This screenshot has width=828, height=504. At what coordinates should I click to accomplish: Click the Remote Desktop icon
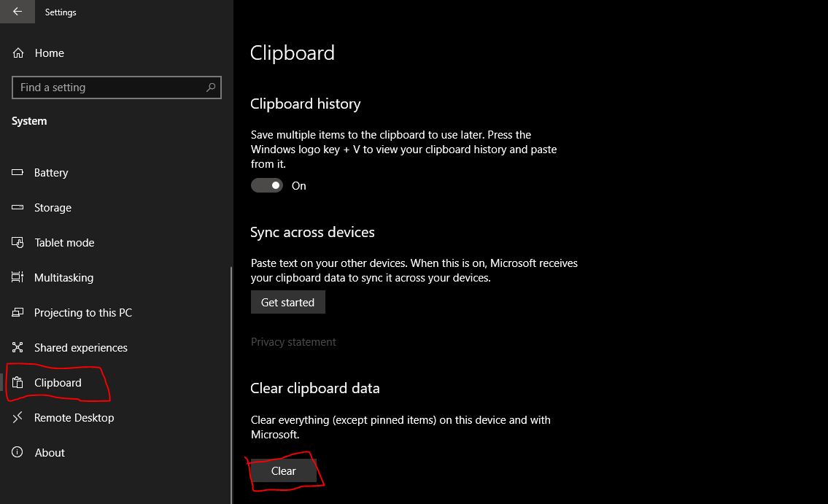click(x=18, y=418)
